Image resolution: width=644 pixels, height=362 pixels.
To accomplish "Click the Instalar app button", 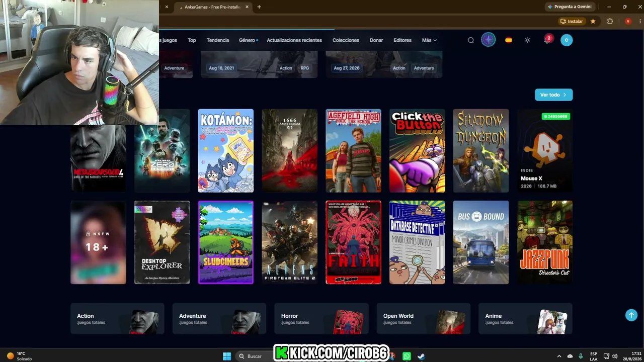I will coord(572,21).
